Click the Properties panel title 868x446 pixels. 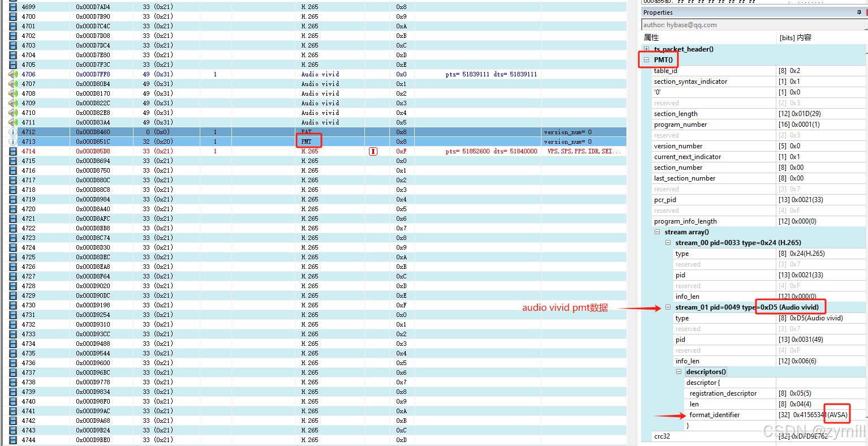click(658, 12)
